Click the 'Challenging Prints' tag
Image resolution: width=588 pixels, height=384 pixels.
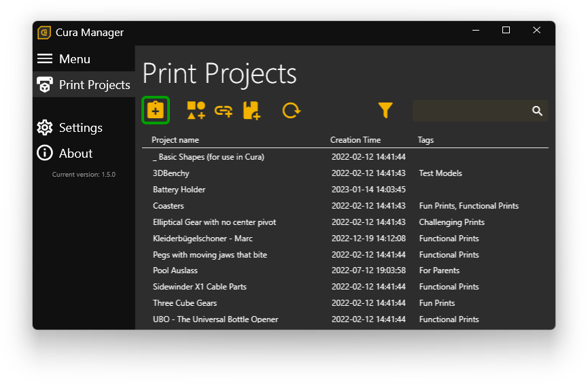[x=451, y=222]
